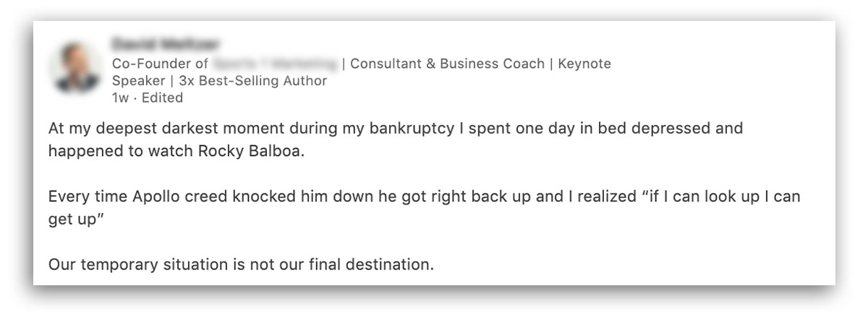Click "Consultant & Business Coach" in headline
Screen dimensions: 868x312
(x=448, y=64)
